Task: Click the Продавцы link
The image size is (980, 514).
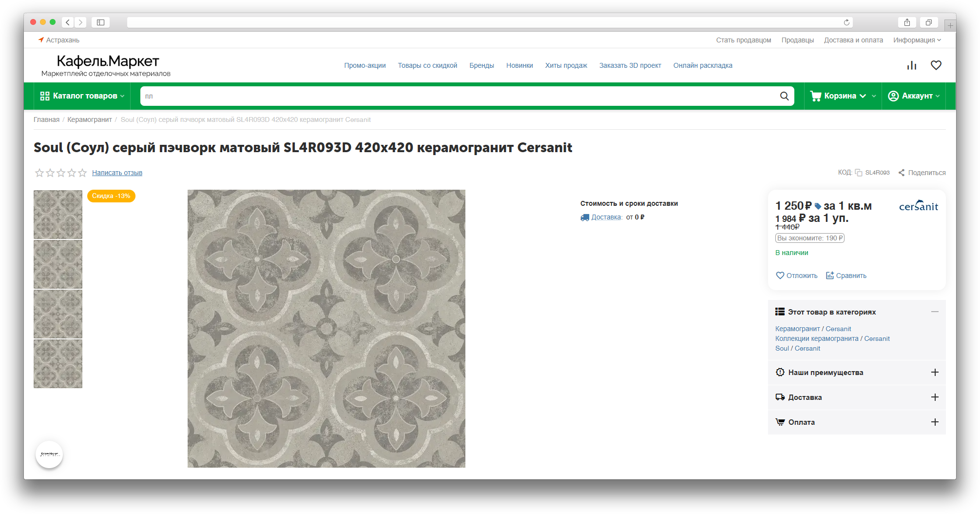Action: [797, 40]
